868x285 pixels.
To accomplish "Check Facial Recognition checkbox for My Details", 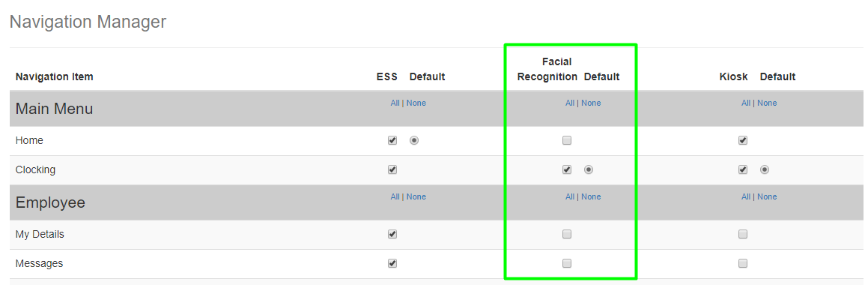I will coord(567,234).
